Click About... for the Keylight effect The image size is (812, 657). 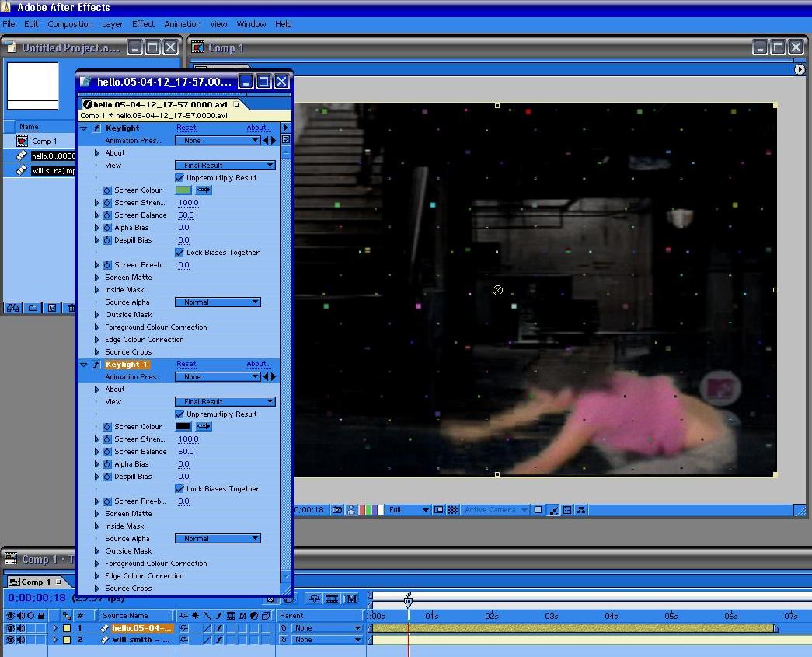(x=259, y=128)
